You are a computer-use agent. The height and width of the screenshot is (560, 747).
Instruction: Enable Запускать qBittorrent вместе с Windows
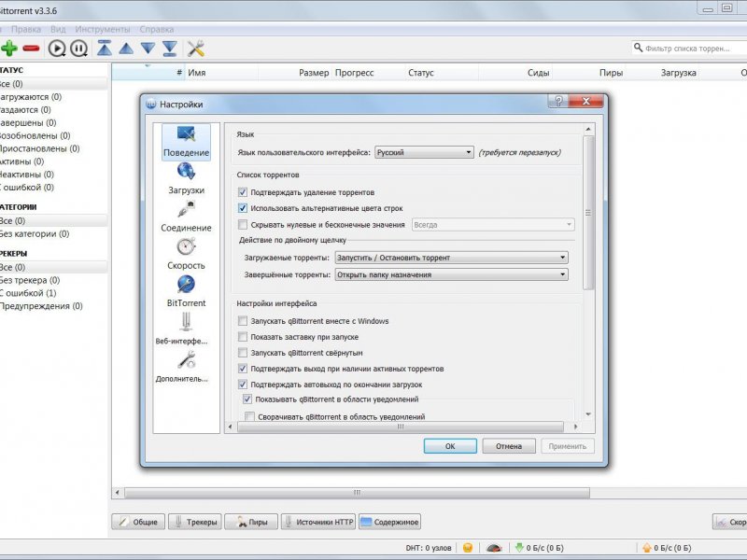coord(243,321)
